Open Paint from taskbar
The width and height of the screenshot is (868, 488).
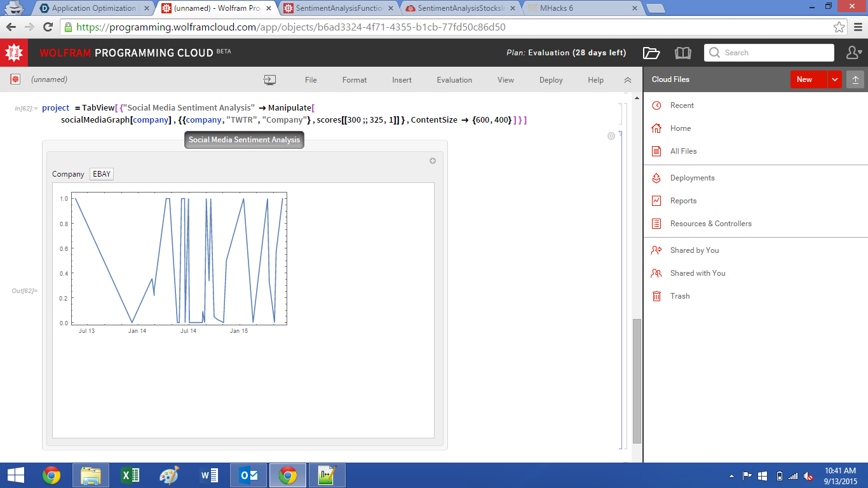(x=170, y=475)
